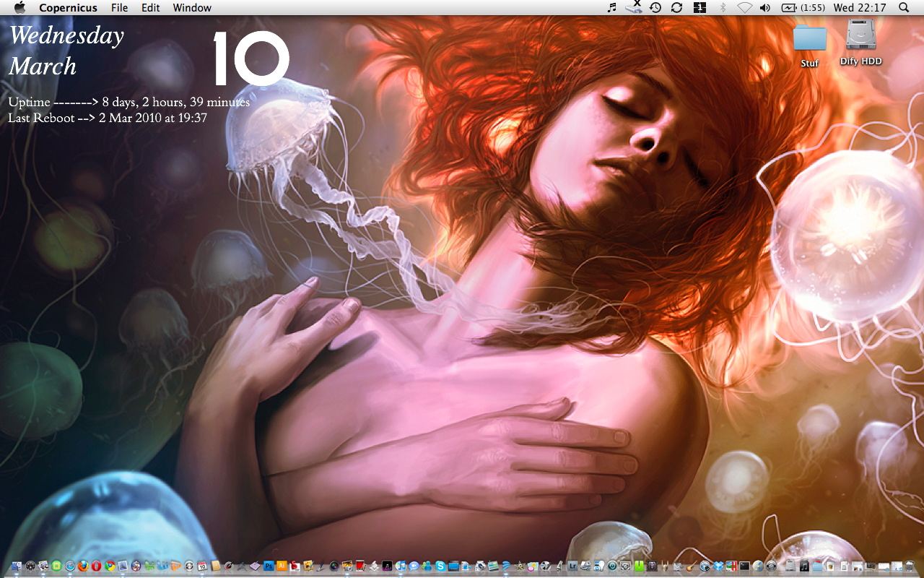Launch Skype from the Dock
The width and height of the screenshot is (924, 578).
point(440,566)
